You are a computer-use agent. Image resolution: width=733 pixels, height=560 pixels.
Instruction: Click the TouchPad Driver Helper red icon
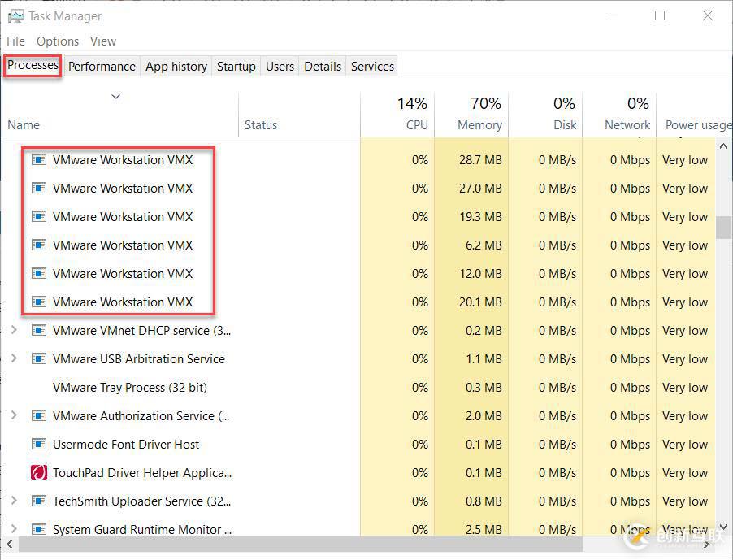point(39,472)
